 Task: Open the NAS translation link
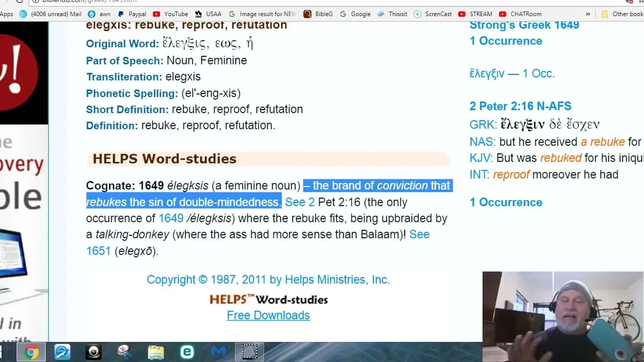click(x=482, y=142)
